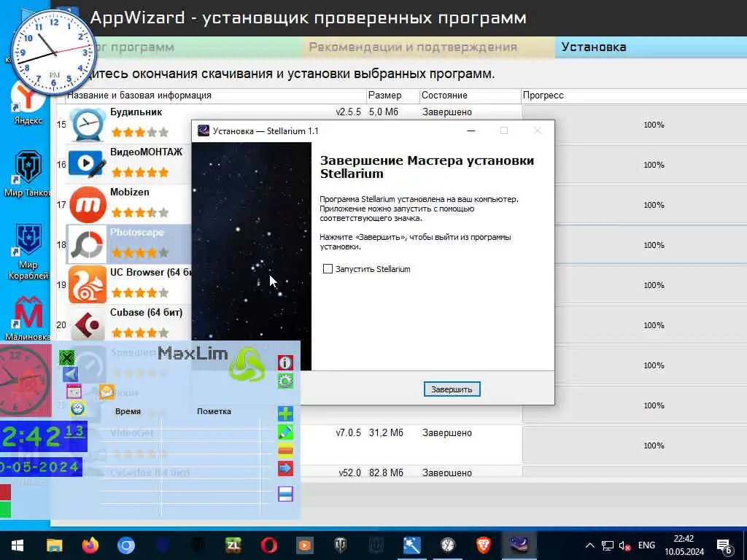Click the Завершить button in Stellarium installer
Image resolution: width=747 pixels, height=560 pixels.
(452, 389)
